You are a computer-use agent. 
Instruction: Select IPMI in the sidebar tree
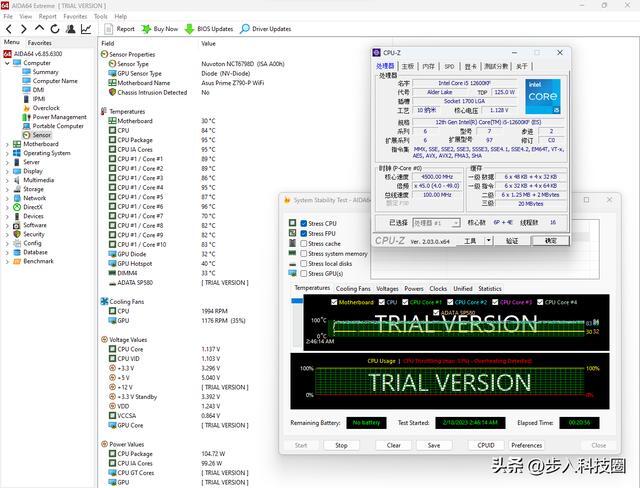click(39, 99)
